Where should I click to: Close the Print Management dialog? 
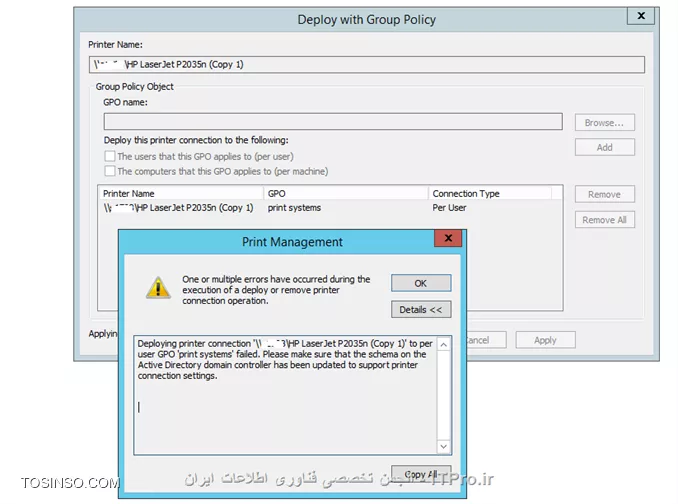[448, 238]
